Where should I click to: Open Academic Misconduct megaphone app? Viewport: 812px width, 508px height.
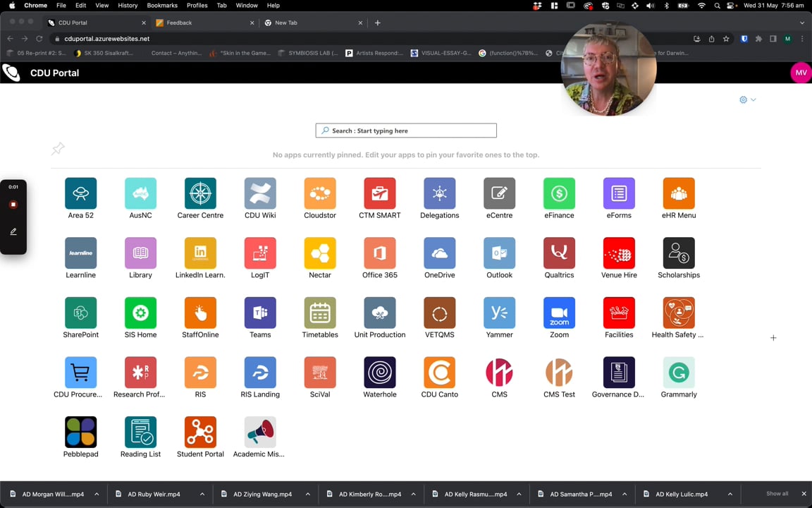click(x=260, y=432)
